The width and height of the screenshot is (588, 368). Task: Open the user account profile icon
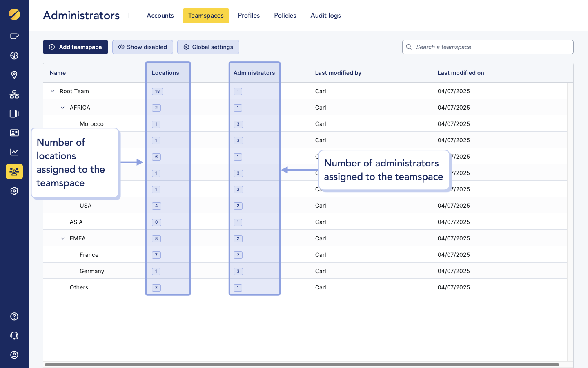(x=14, y=355)
